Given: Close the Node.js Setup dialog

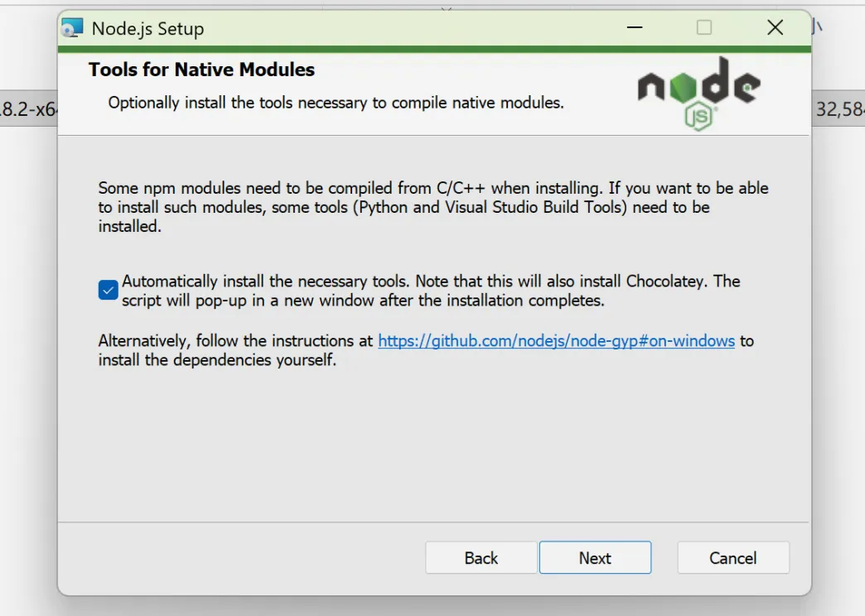Looking at the screenshot, I should tap(775, 28).
